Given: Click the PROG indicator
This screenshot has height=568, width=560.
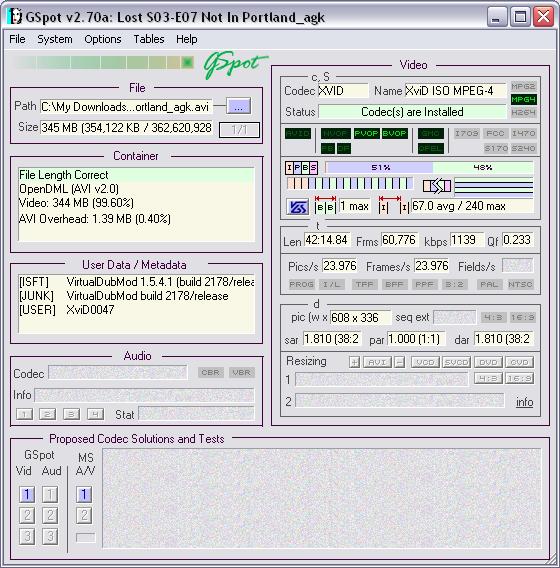Looking at the screenshot, I should click(x=301, y=284).
